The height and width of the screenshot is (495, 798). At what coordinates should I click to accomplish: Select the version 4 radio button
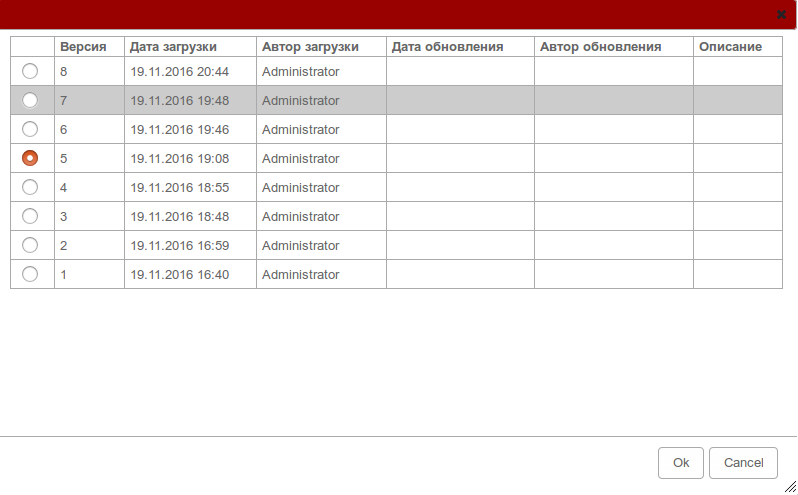(30, 187)
